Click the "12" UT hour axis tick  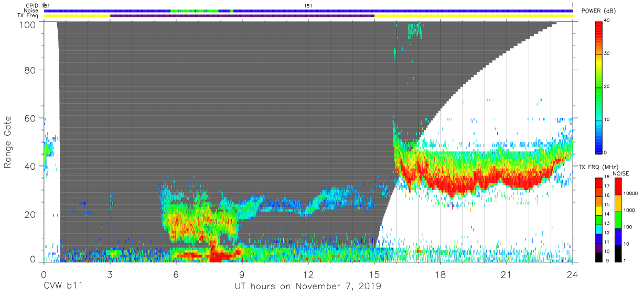(x=308, y=274)
